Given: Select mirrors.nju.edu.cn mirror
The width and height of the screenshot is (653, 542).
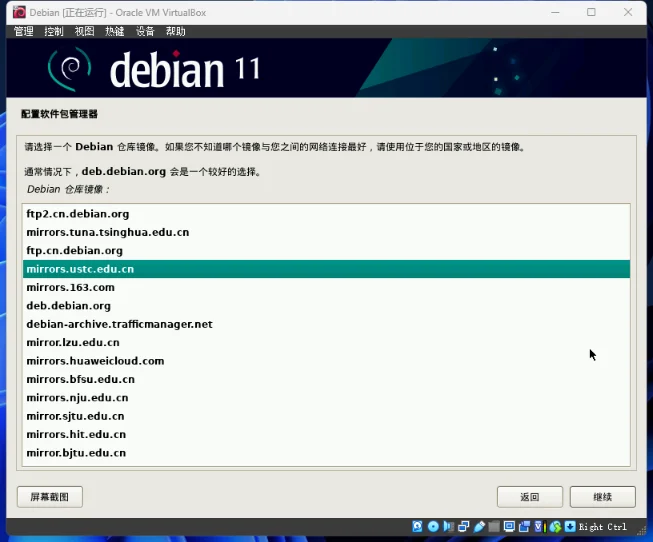Looking at the screenshot, I should 326,397.
